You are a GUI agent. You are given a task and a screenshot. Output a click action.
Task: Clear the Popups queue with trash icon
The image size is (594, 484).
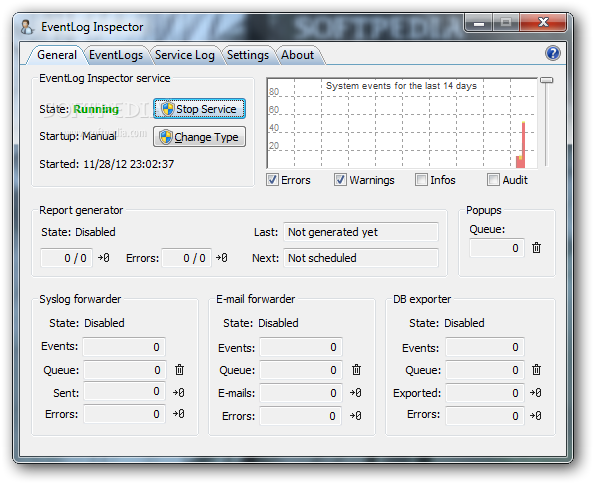pos(536,248)
